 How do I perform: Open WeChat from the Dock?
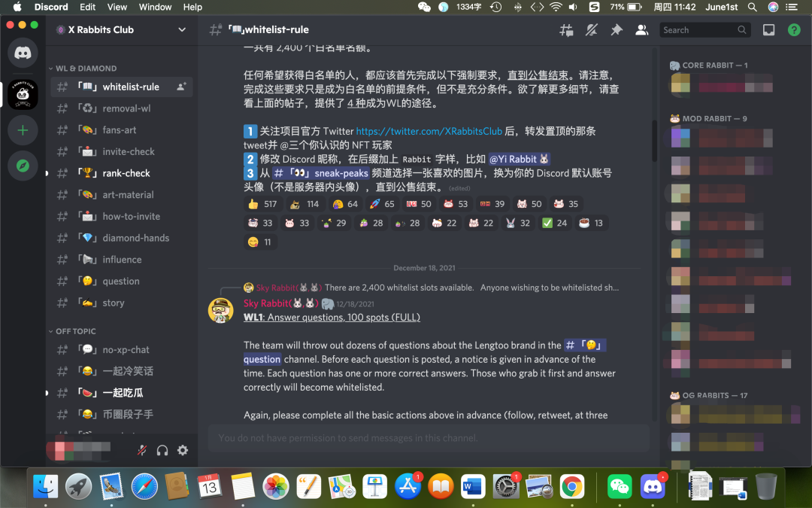[x=620, y=486]
